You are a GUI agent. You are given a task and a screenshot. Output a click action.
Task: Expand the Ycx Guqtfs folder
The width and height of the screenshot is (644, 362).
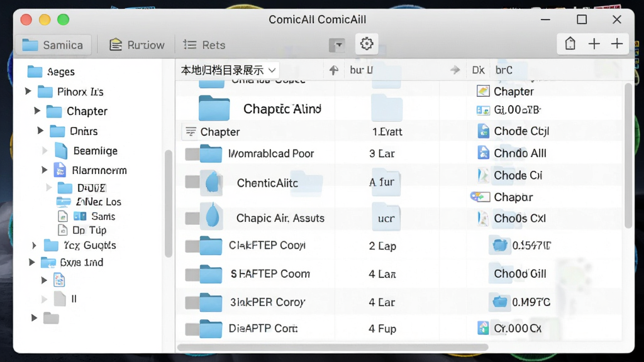coord(34,246)
